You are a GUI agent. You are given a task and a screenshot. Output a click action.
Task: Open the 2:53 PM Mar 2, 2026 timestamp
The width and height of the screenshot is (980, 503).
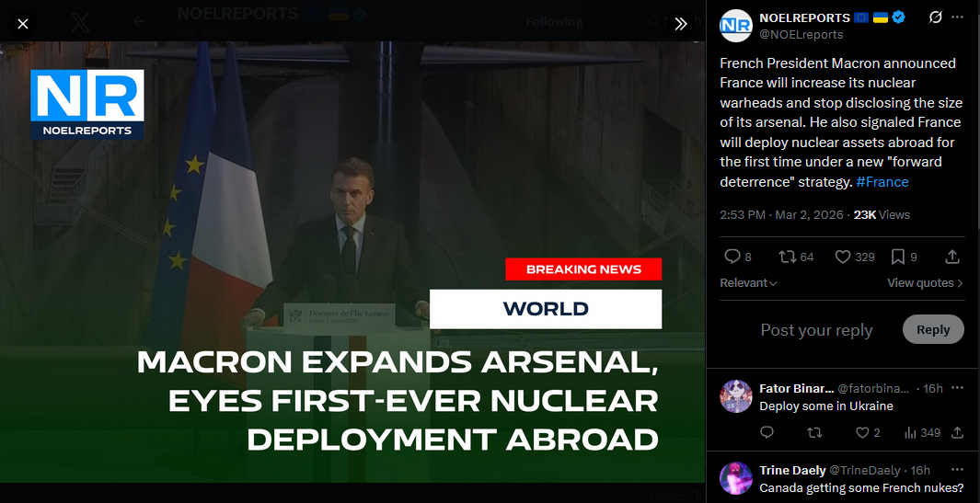pos(782,214)
